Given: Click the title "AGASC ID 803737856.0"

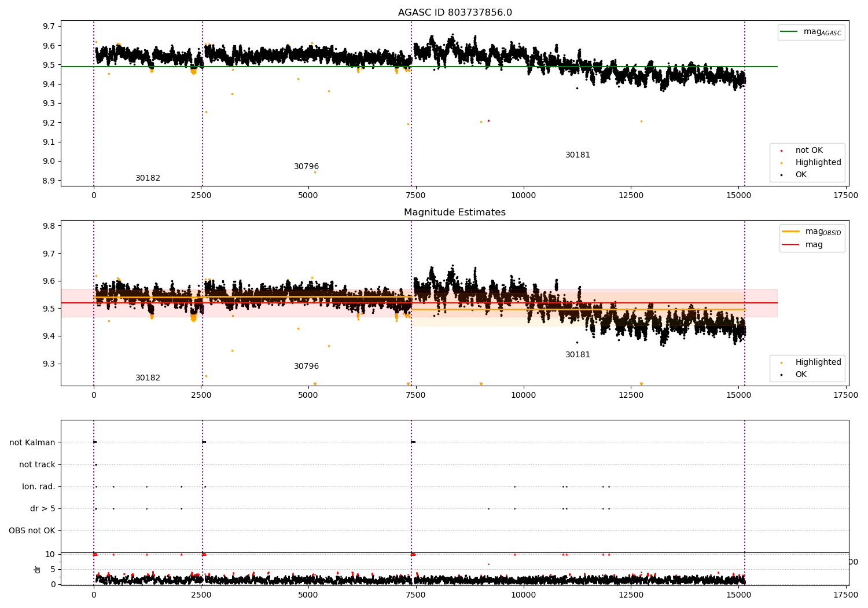Looking at the screenshot, I should tap(455, 13).
